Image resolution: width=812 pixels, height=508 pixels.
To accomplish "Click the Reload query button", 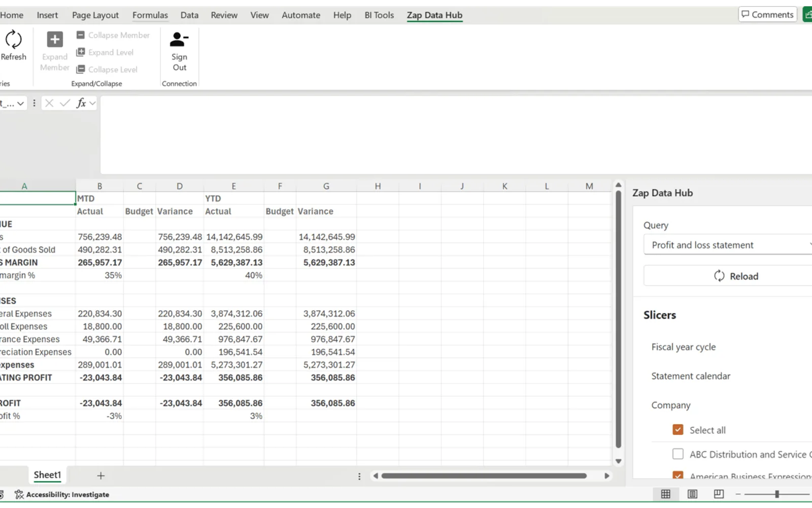I will pyautogui.click(x=728, y=276).
